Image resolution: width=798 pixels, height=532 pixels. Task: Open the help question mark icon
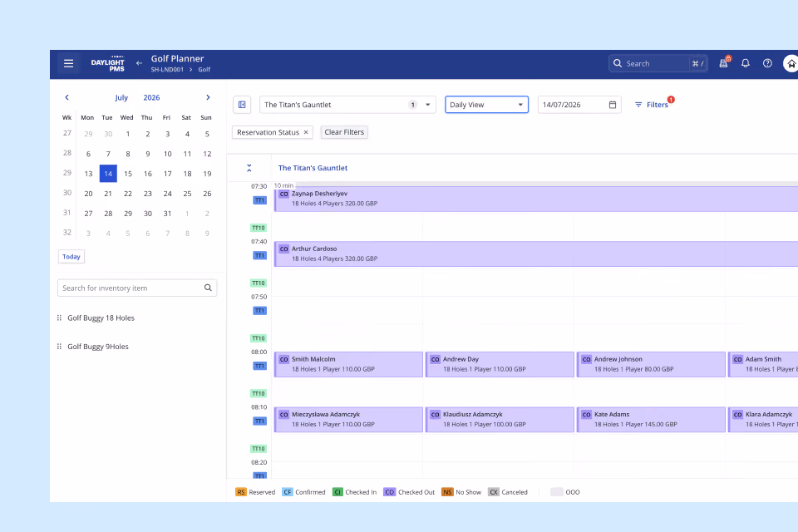767,63
